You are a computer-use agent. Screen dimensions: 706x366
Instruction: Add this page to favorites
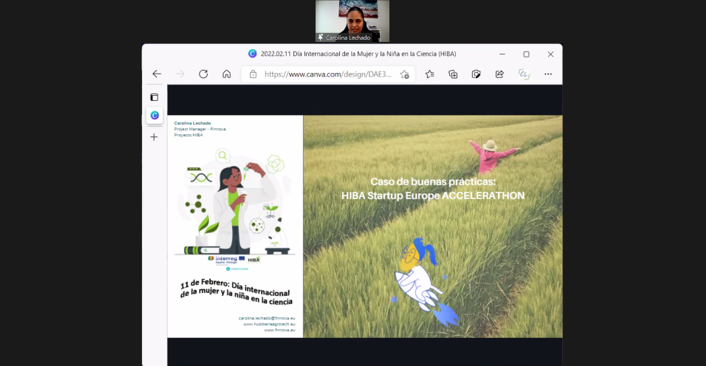(404, 74)
